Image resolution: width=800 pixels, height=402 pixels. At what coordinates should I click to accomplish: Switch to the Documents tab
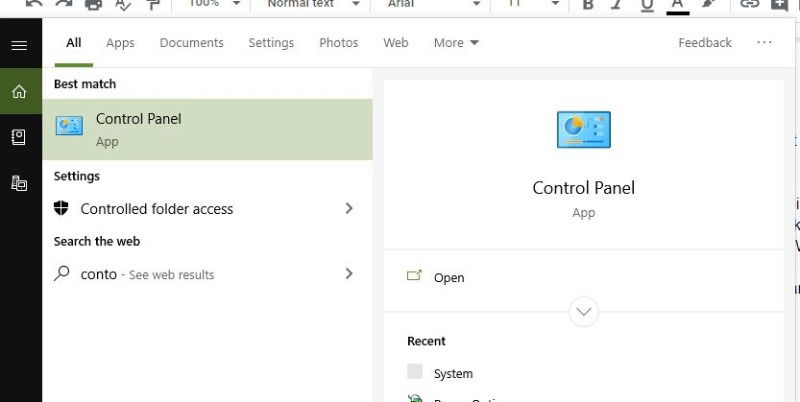pos(191,43)
